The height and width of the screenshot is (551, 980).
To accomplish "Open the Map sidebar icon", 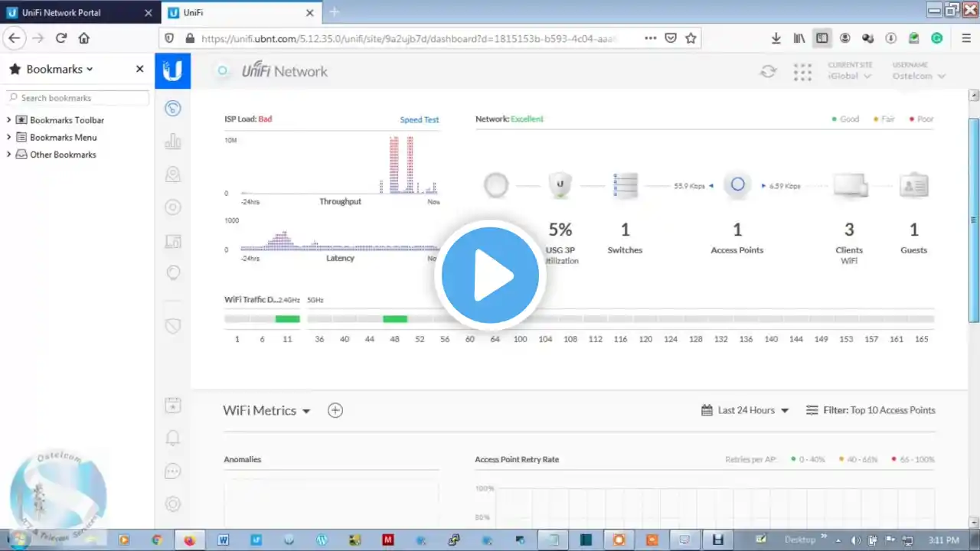I will click(173, 174).
